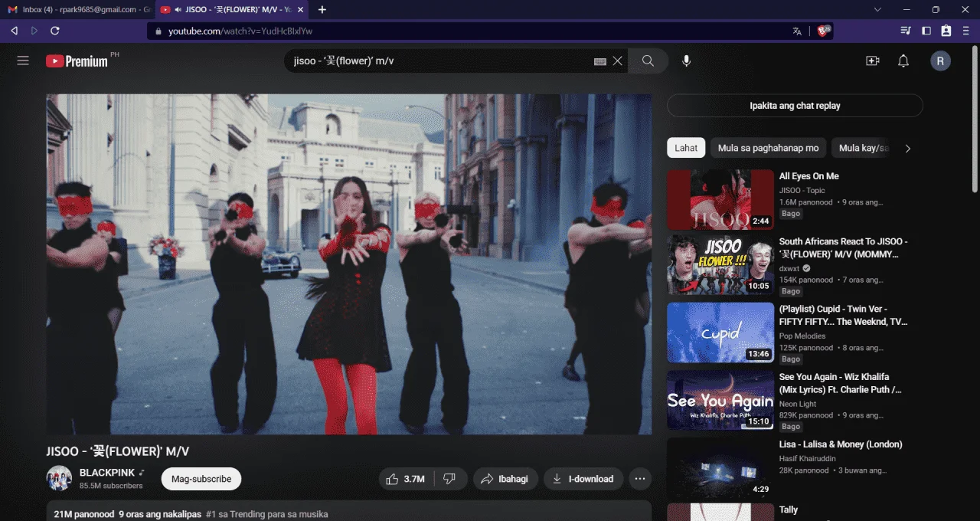This screenshot has width=980, height=521.
Task: Toggle the dislike thumbs-down button
Action: pyautogui.click(x=450, y=479)
